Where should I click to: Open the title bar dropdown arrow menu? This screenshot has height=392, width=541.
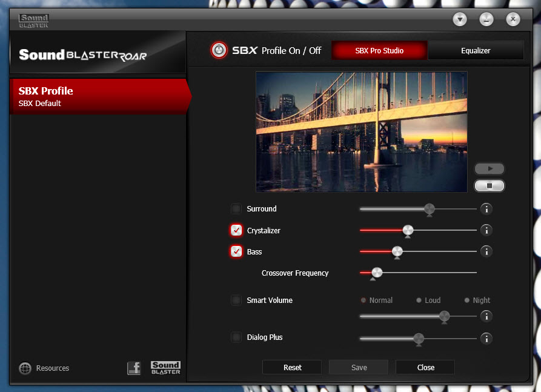coord(460,19)
